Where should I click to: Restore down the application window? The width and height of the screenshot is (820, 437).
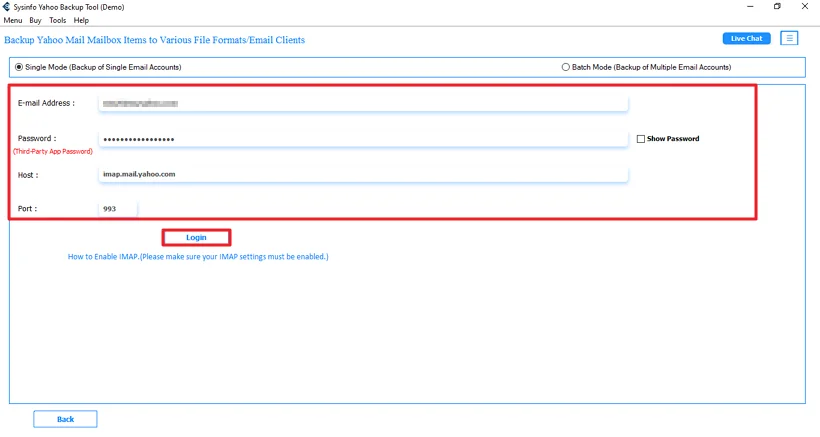click(x=777, y=6)
